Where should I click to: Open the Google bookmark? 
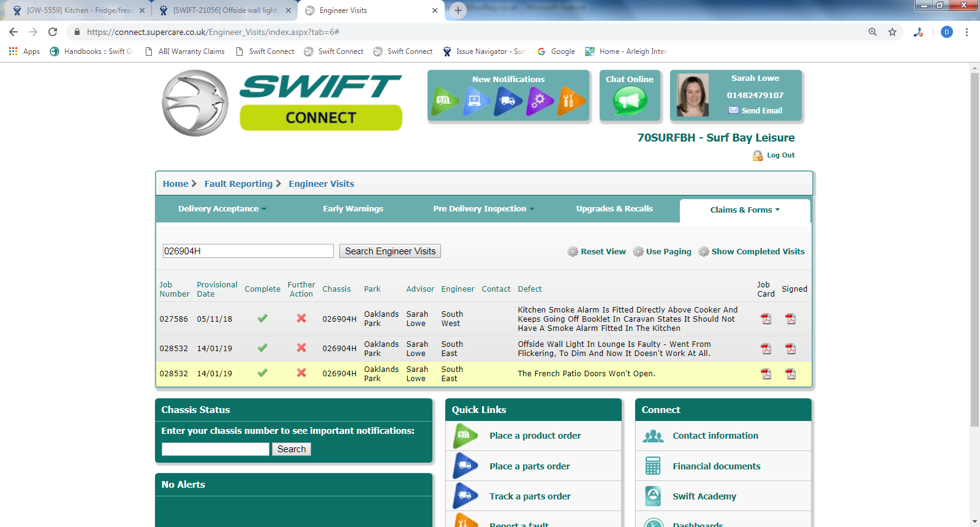click(556, 51)
